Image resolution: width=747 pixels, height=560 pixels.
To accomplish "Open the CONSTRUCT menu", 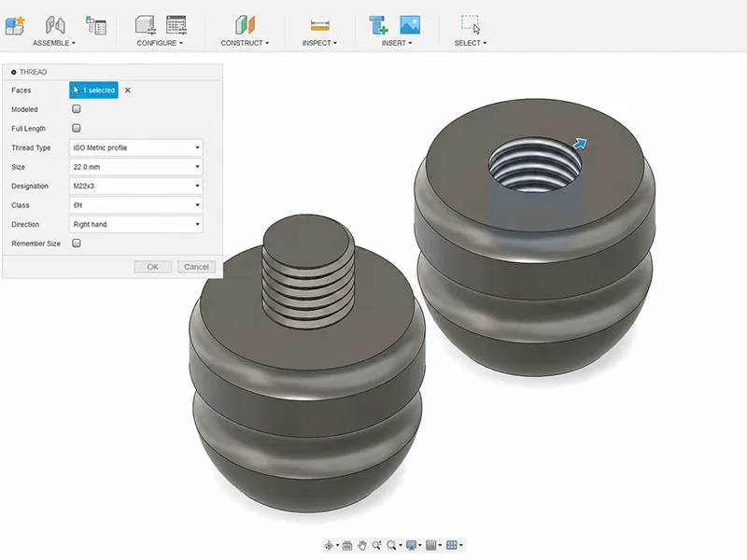I will (x=245, y=43).
